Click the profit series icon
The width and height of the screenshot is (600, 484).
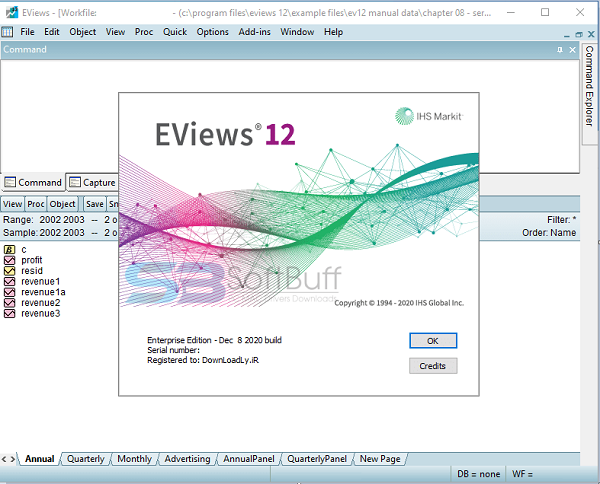click(x=9, y=261)
